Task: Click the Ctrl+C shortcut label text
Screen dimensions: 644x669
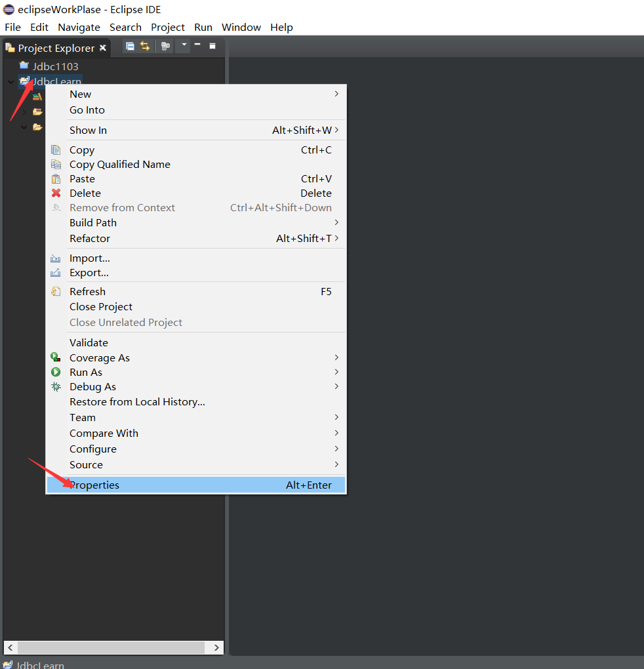Action: pos(316,150)
